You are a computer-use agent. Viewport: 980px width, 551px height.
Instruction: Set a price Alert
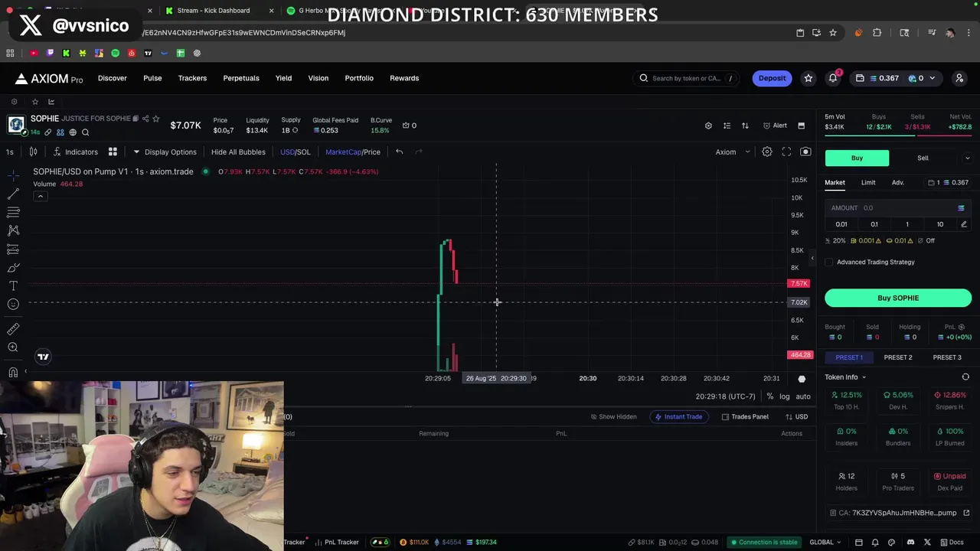tap(775, 126)
